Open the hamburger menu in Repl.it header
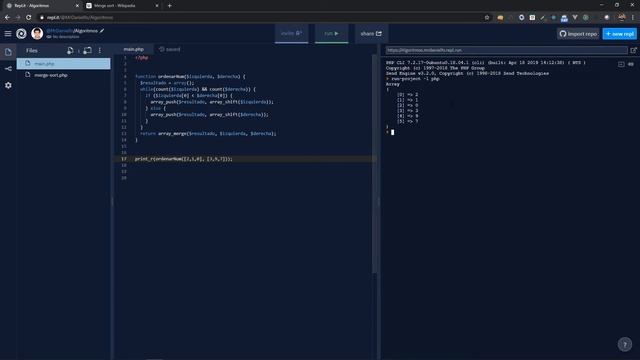The width and height of the screenshot is (640, 360). pos(8,33)
